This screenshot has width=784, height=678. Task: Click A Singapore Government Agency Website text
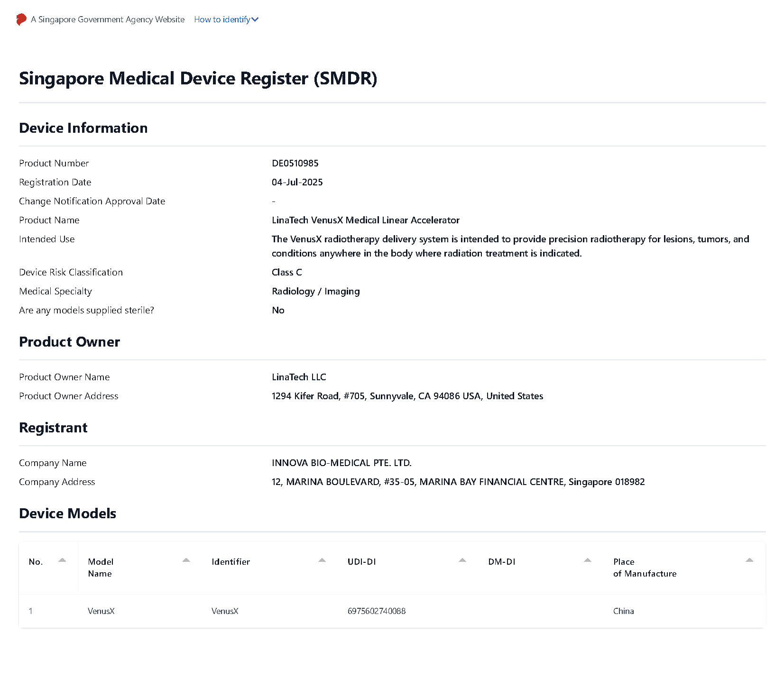pos(108,19)
